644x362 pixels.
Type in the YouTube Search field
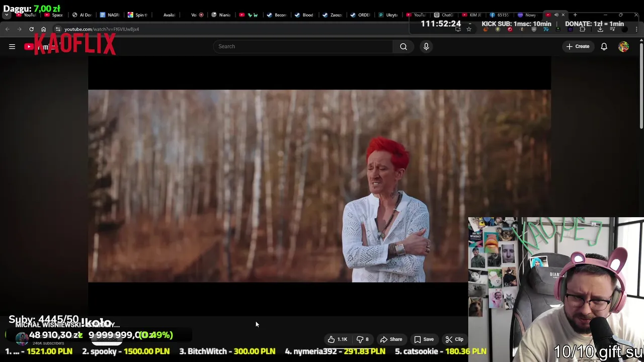click(303, 46)
